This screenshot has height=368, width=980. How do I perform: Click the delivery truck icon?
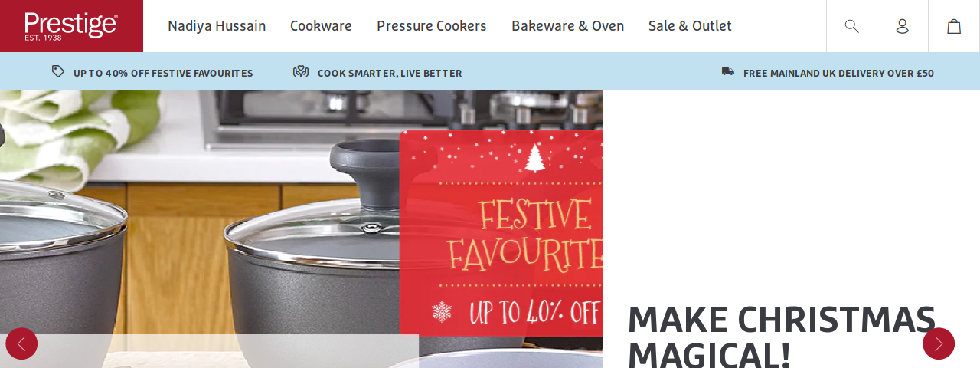click(x=727, y=71)
